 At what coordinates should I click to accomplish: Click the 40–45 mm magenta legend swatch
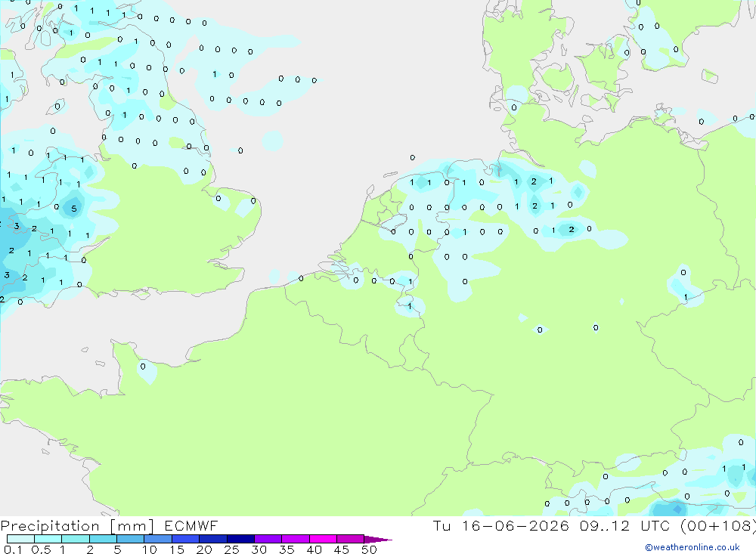point(323,539)
